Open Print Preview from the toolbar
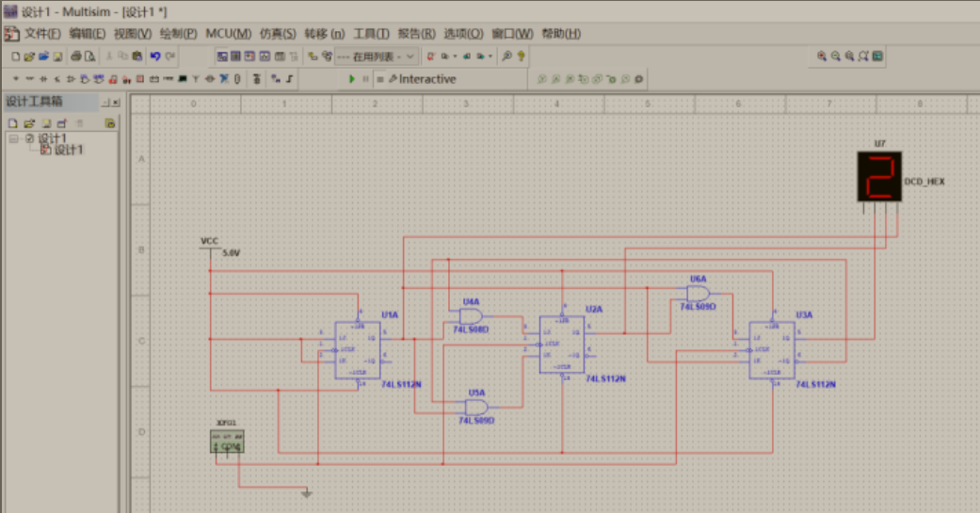Screen dimensions: 980x513 pyautogui.click(x=90, y=56)
